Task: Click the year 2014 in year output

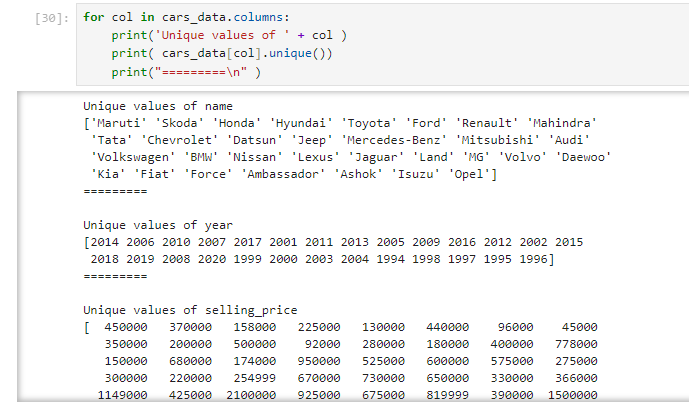Action: point(106,242)
